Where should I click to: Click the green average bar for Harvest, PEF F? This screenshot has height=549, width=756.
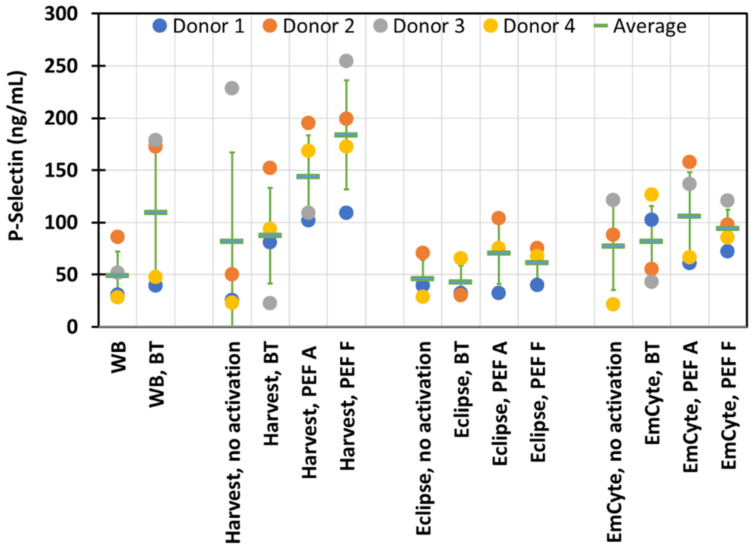(x=346, y=134)
